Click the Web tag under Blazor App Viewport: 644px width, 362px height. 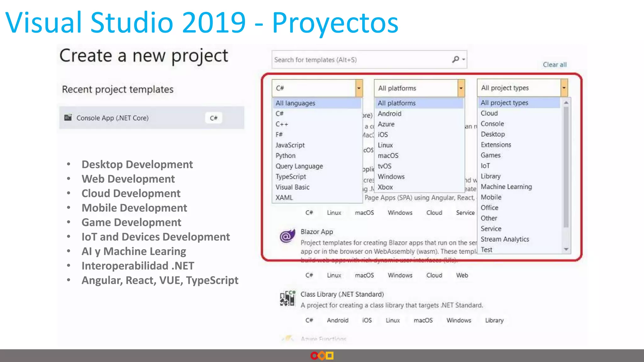[x=462, y=275]
